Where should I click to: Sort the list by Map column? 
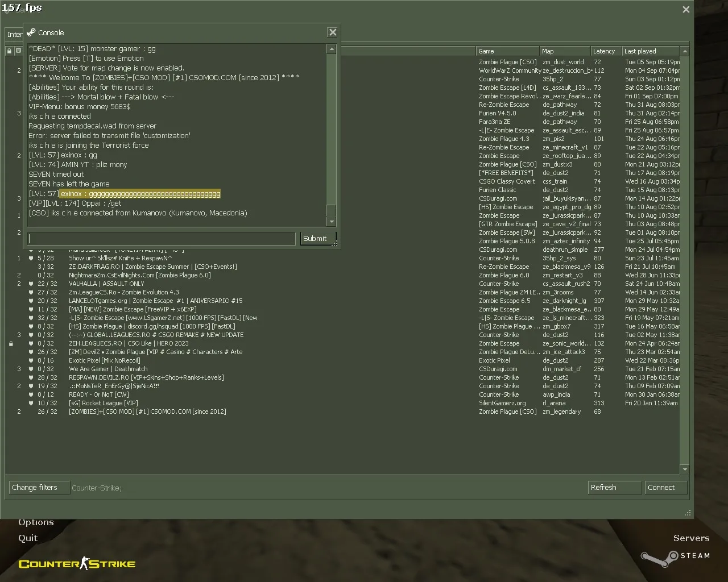tap(565, 51)
